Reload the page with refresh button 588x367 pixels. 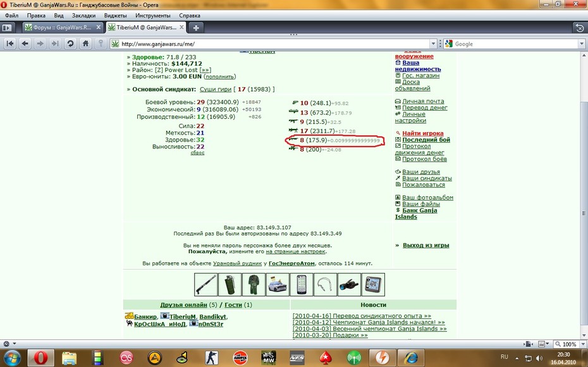[x=70, y=44]
